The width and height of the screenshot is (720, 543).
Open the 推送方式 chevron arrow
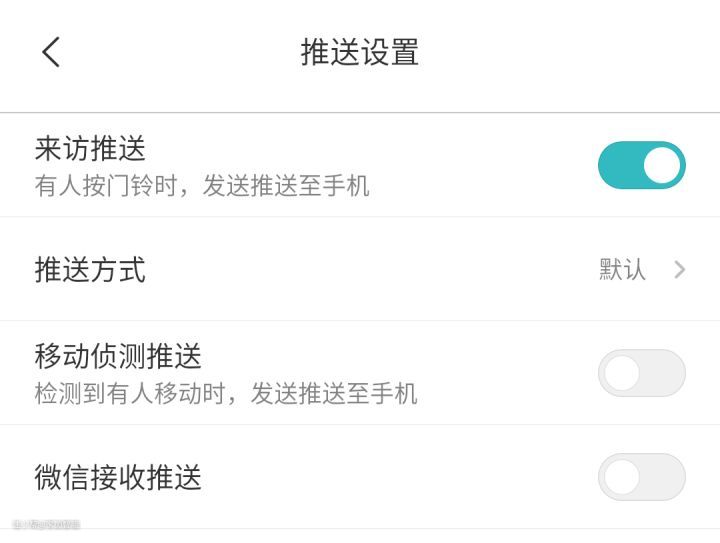[680, 269]
